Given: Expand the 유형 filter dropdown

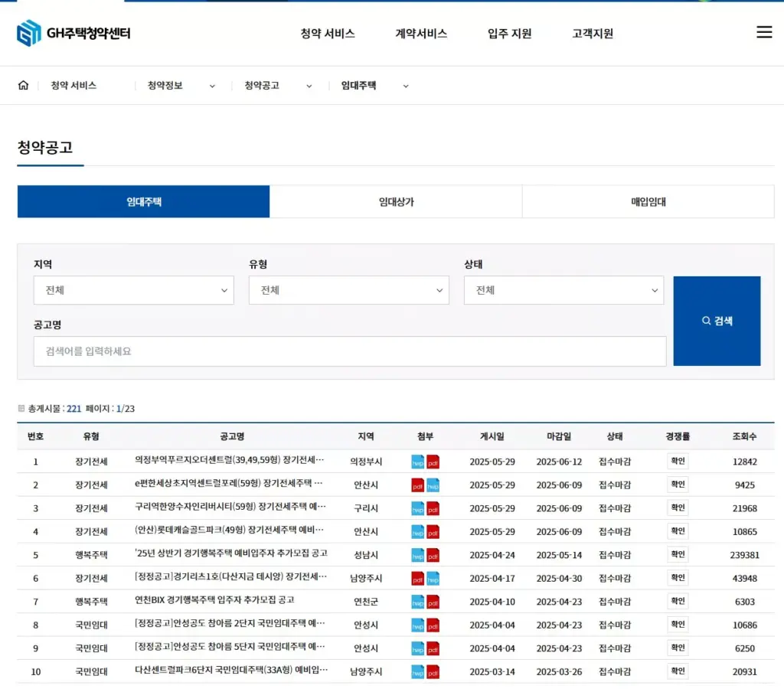Looking at the screenshot, I should (x=349, y=290).
